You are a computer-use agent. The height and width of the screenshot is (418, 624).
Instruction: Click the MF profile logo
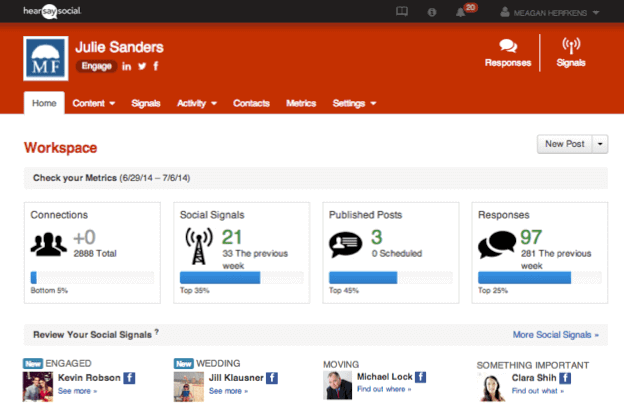coord(45,58)
